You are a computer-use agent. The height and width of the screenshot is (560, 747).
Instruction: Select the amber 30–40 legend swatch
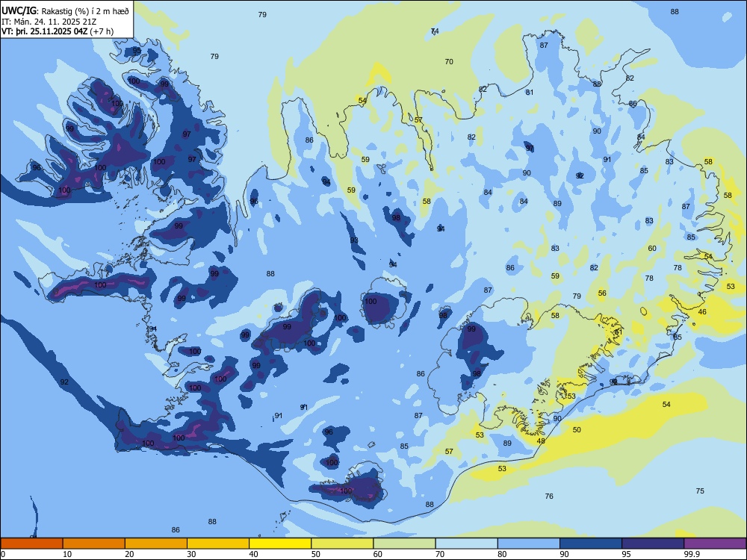click(218, 544)
